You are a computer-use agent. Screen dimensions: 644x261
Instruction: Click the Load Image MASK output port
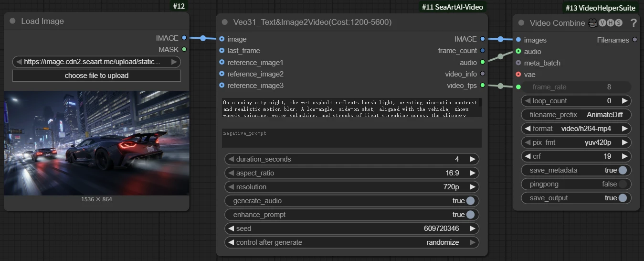point(184,49)
